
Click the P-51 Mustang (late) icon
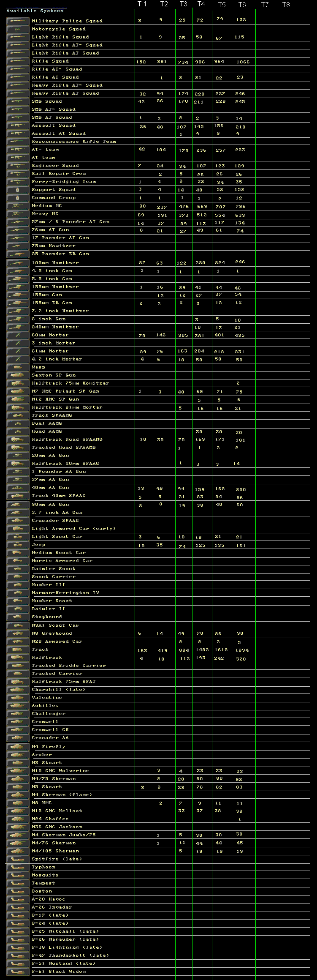point(18,963)
